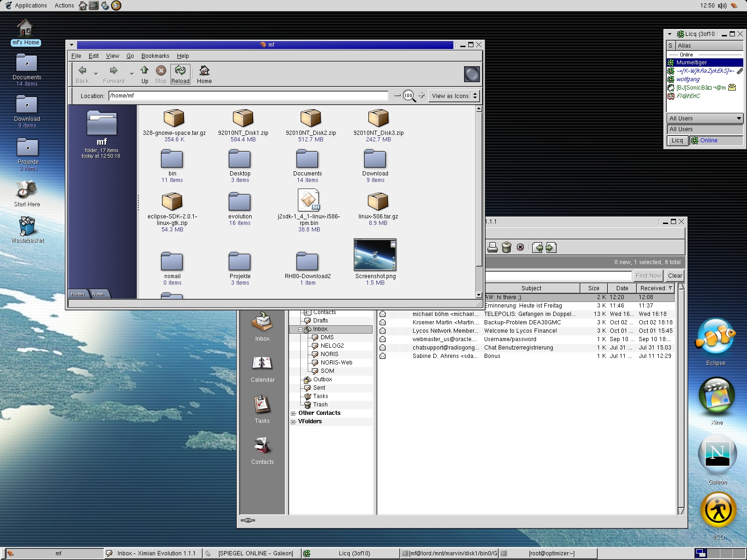Screen dimensions: 747x560
Task: Click the Back arrow in file manager
Action: pyautogui.click(x=82, y=70)
